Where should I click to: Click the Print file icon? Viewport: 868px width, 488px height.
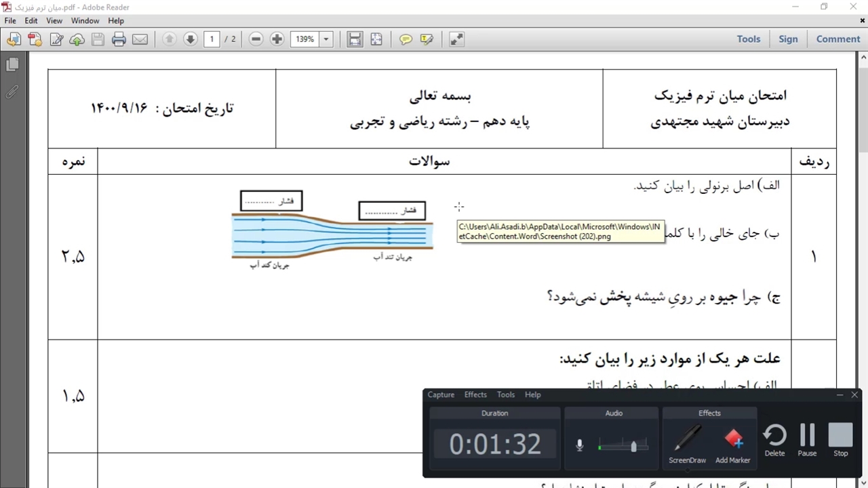point(119,39)
